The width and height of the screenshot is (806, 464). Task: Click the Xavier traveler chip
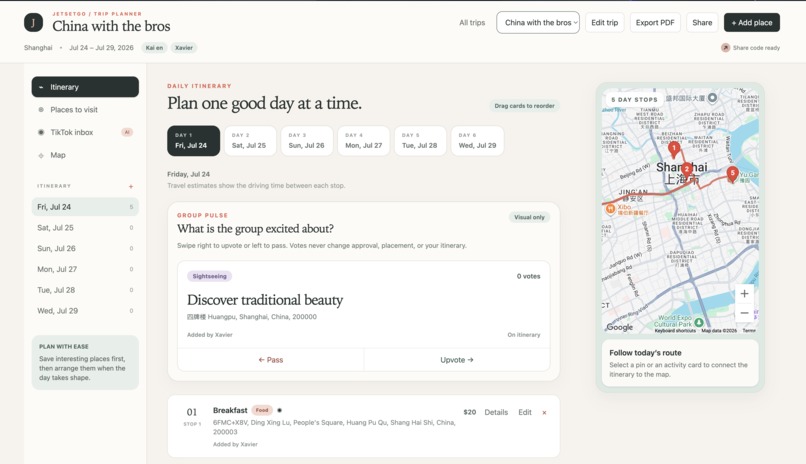coord(184,48)
